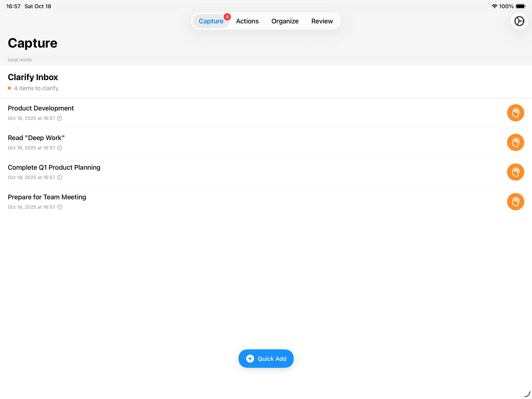Tap the battery indicator in status bar

click(521, 6)
